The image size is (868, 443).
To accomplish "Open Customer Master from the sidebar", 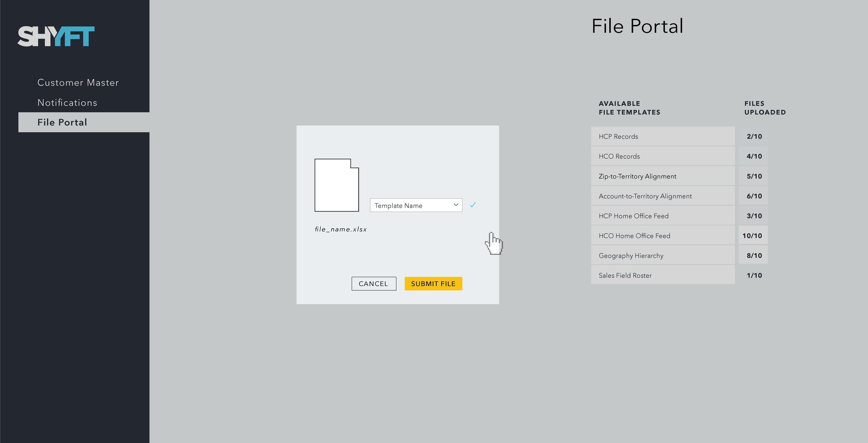I will coord(78,83).
